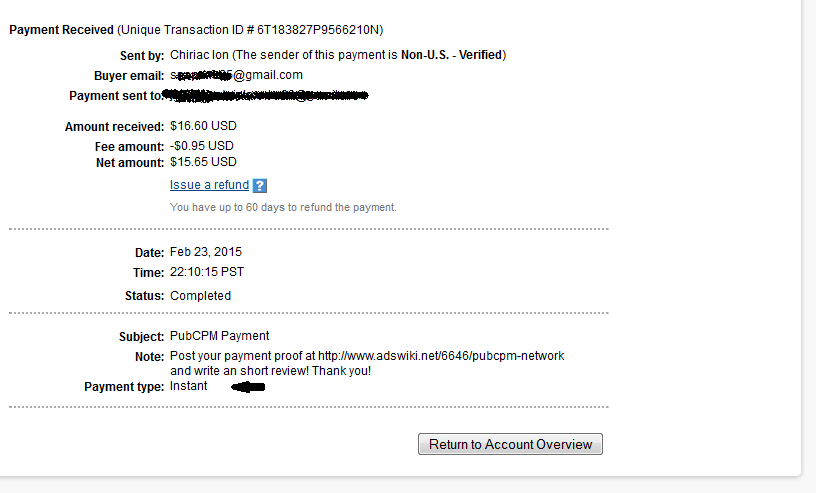The height and width of the screenshot is (493, 816).
Task: Click the blue question mark help icon
Action: [260, 185]
